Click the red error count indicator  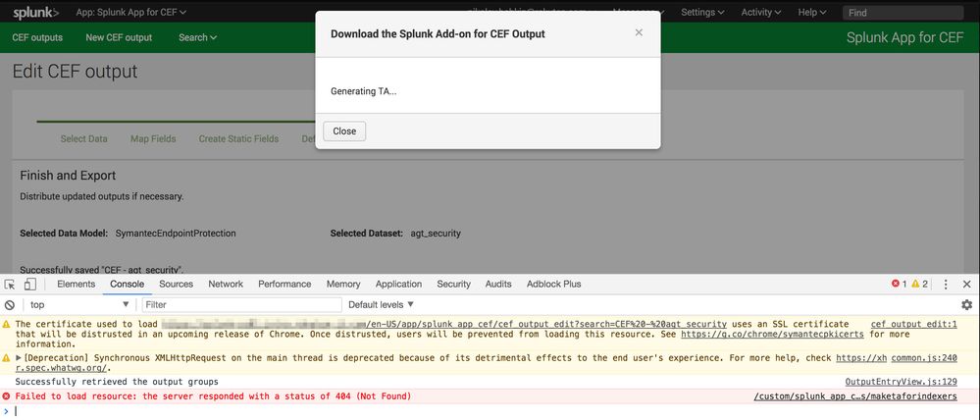pyautogui.click(x=899, y=284)
